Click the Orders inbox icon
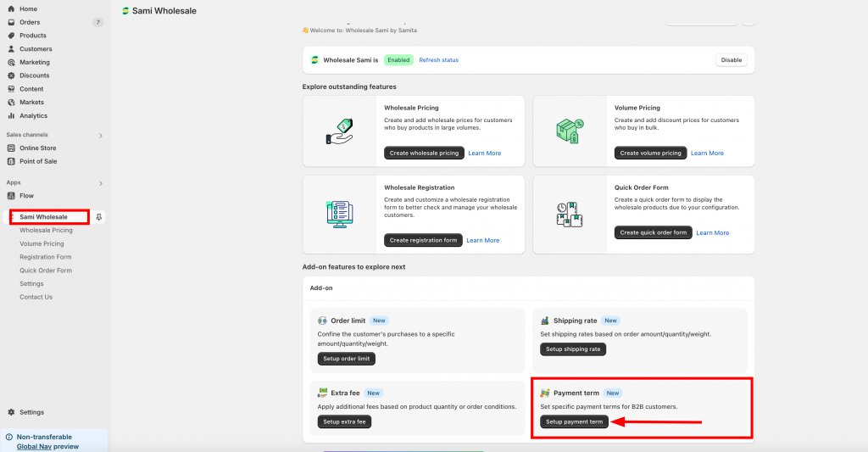 (11, 22)
